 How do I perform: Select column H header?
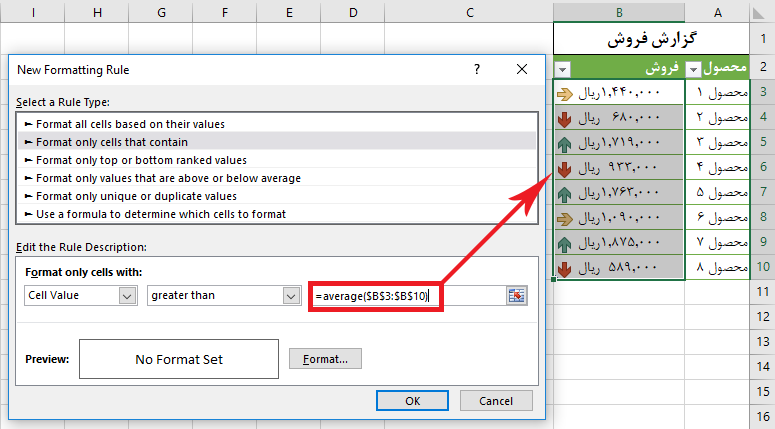(97, 12)
